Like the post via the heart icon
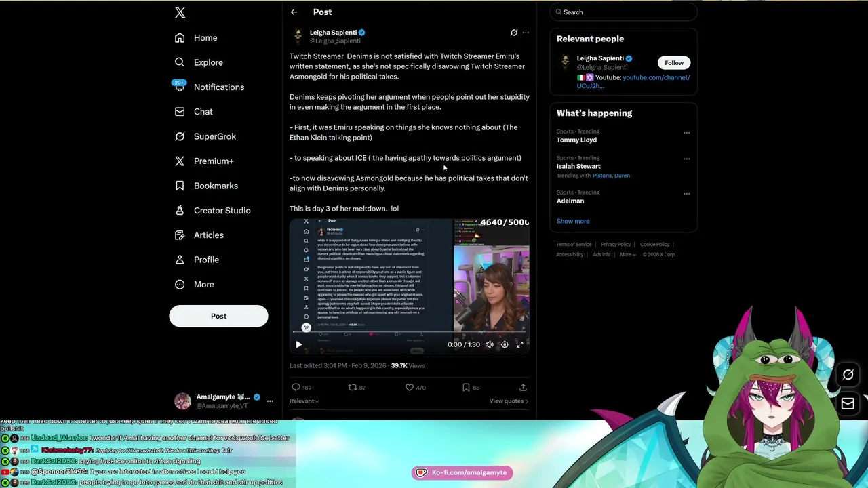This screenshot has width=868, height=488. (x=409, y=388)
